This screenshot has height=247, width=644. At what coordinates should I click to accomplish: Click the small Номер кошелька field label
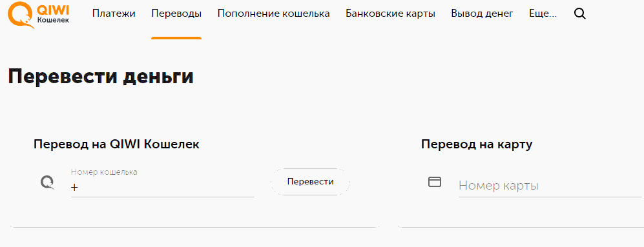tap(104, 172)
